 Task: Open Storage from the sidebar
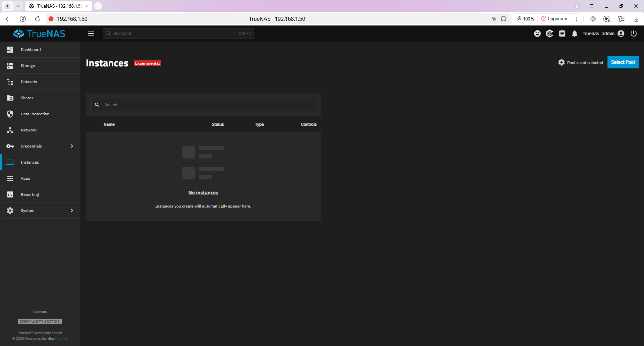(40, 66)
